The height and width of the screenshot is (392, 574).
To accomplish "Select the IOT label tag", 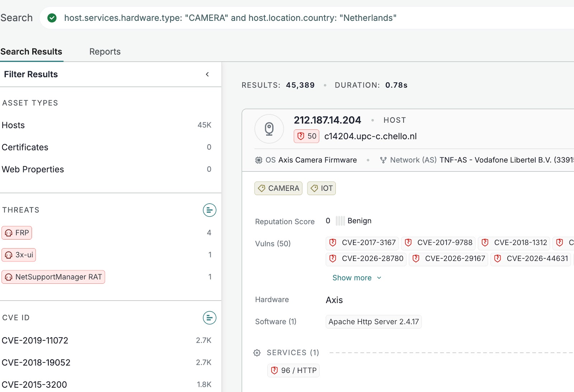I will tap(321, 188).
